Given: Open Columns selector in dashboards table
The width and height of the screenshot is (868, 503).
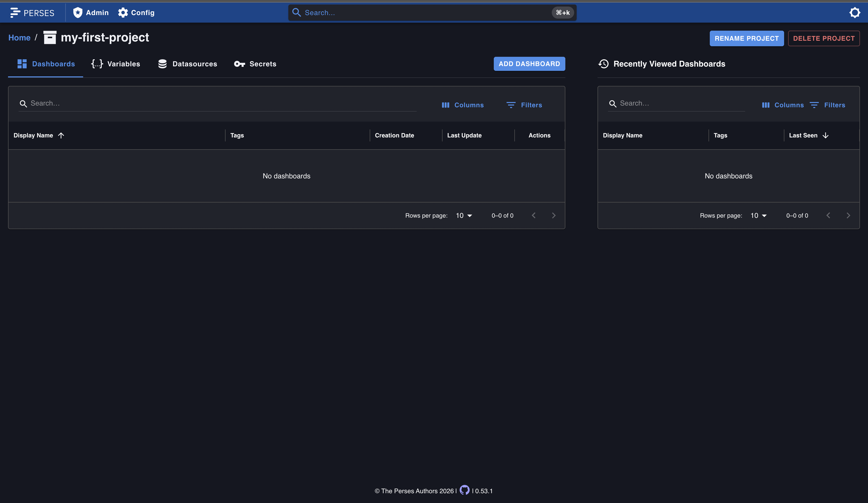Looking at the screenshot, I should pyautogui.click(x=463, y=105).
